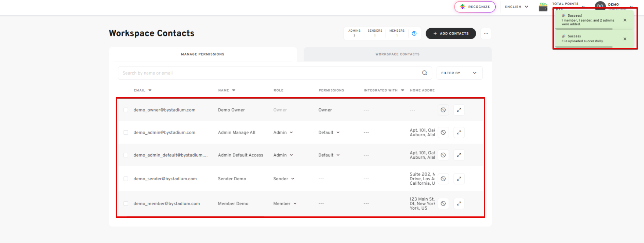Select checkbox for demo_owner@bystadium.com
This screenshot has height=243, width=644.
point(126,110)
